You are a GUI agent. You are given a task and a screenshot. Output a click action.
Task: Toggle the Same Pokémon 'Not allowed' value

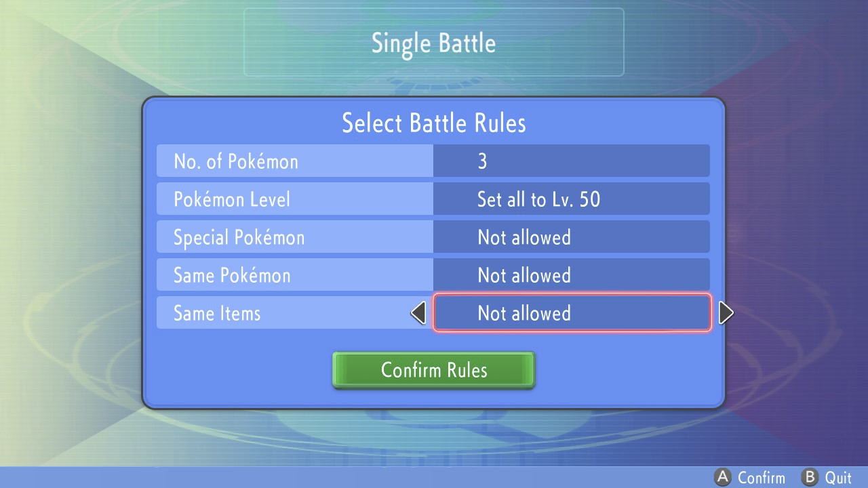pos(572,275)
